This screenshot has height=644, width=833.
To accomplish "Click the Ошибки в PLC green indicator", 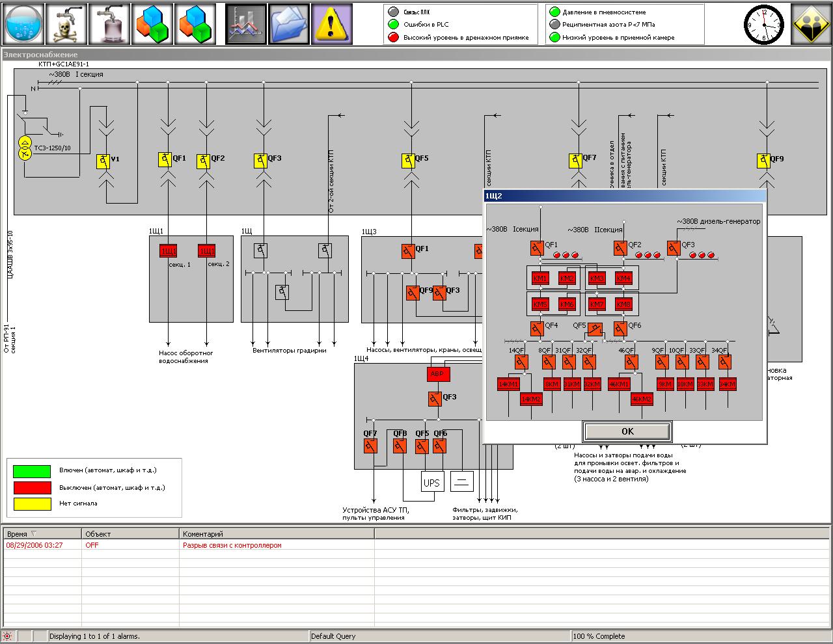I will point(392,25).
